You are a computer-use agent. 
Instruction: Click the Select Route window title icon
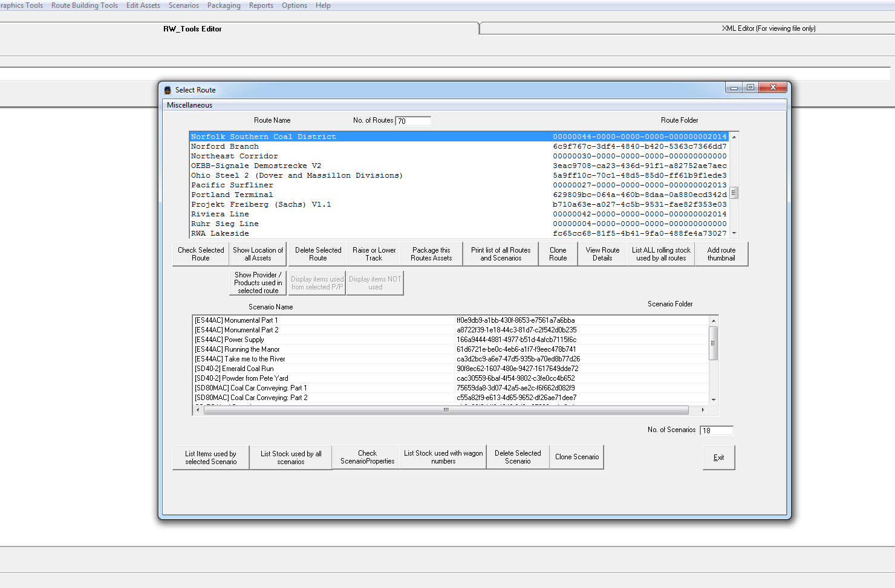(168, 90)
